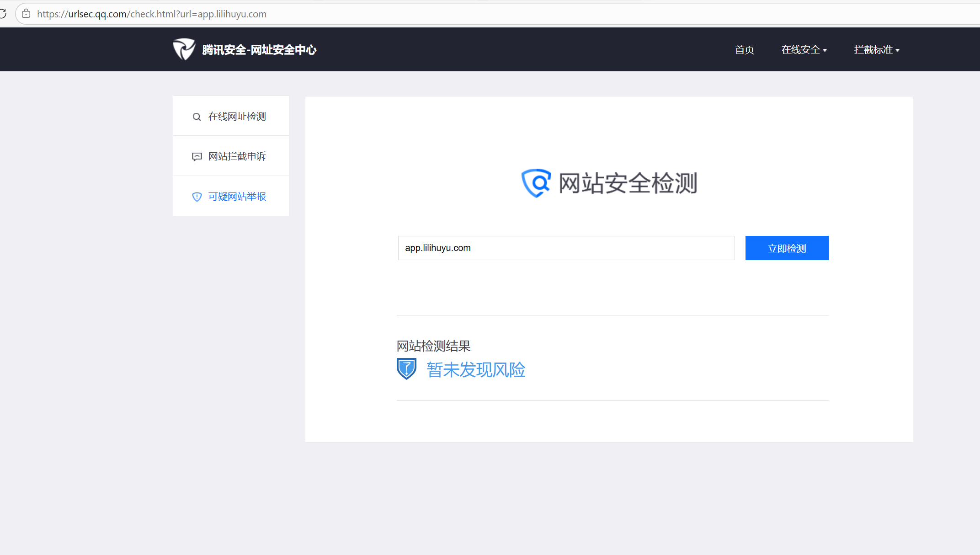This screenshot has width=980, height=555.
Task: Click the URL input field with app.lilihuyu.com
Action: point(566,248)
